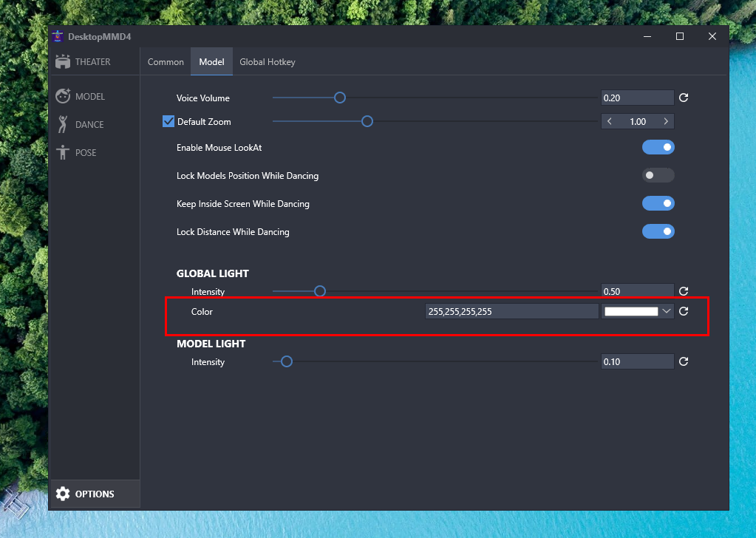Open the Dance section icon
This screenshot has width=756, height=538.
63,124
